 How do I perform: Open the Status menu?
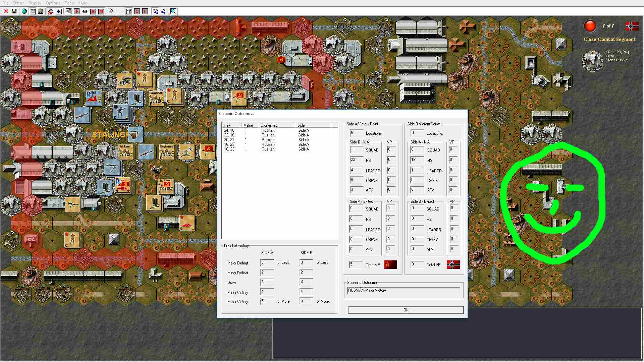point(18,3)
